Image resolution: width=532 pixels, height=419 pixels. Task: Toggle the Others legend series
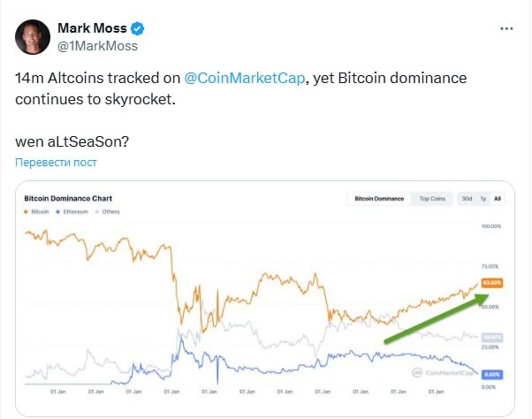tap(108, 212)
